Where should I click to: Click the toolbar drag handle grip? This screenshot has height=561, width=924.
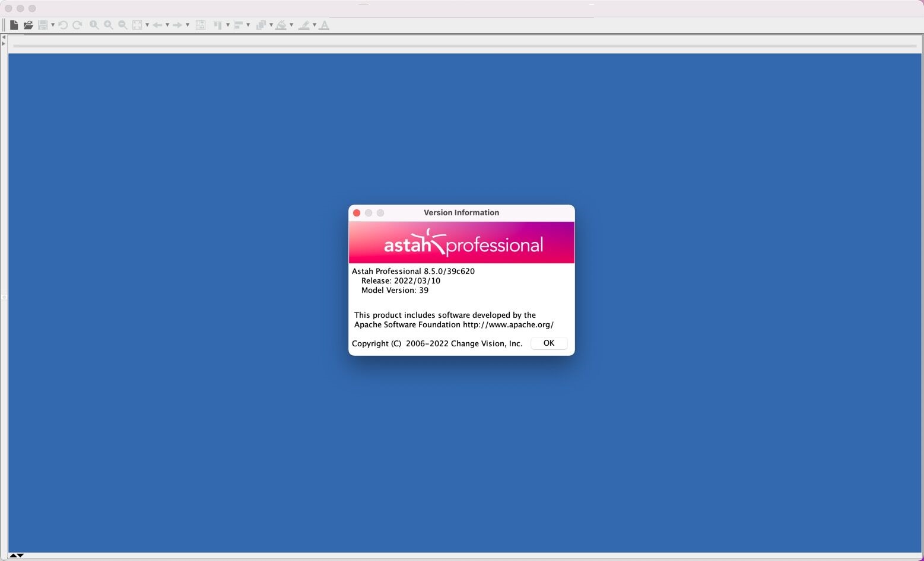point(4,25)
